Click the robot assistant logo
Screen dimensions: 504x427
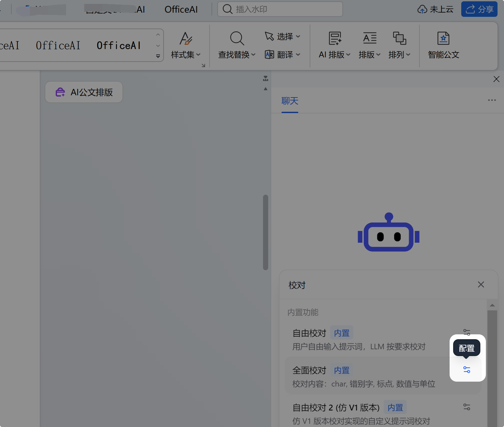click(388, 232)
